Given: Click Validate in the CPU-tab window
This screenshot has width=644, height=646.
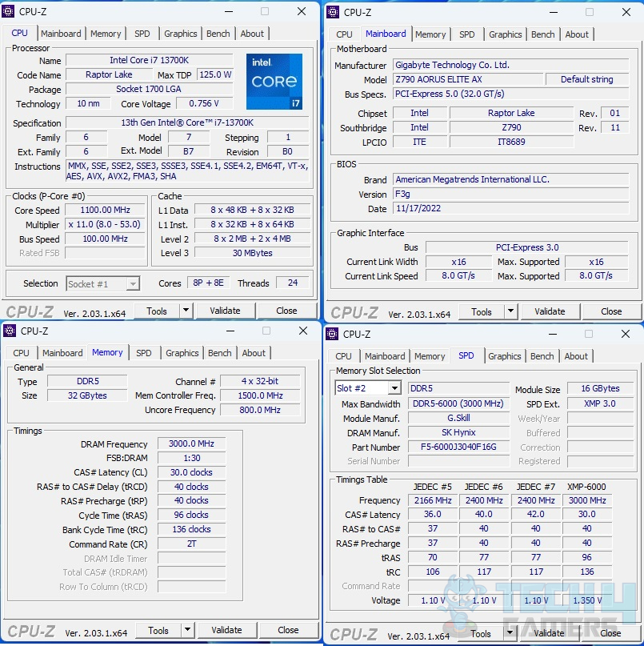Looking at the screenshot, I should pyautogui.click(x=225, y=311).
